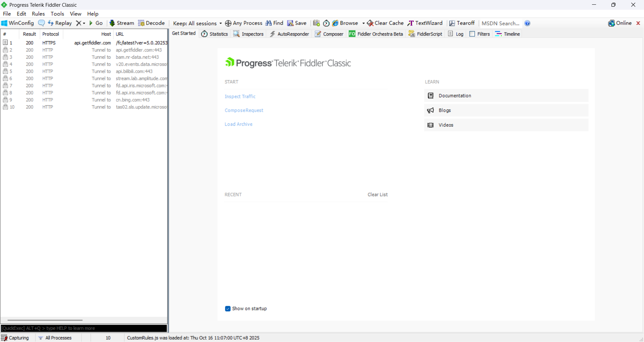Image resolution: width=644 pixels, height=342 pixels.
Task: Open the Edit menu
Action: [x=21, y=14]
